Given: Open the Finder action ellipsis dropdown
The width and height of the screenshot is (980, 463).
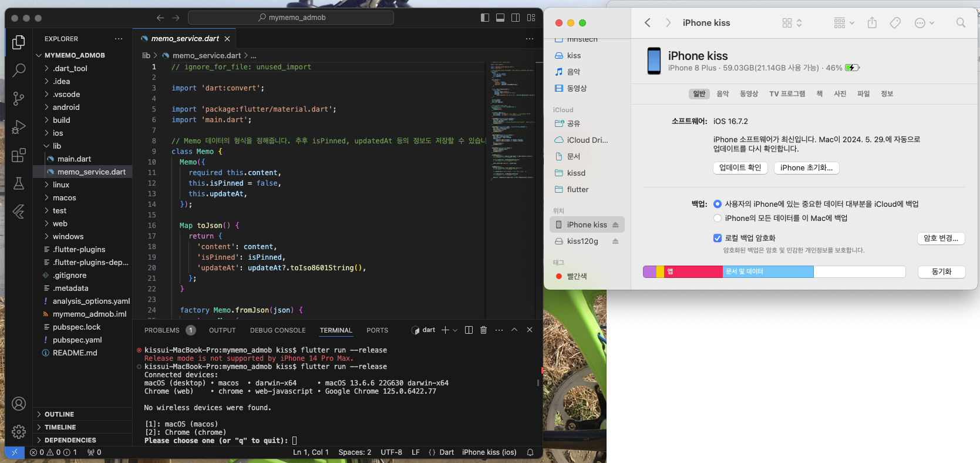Looking at the screenshot, I should 925,23.
